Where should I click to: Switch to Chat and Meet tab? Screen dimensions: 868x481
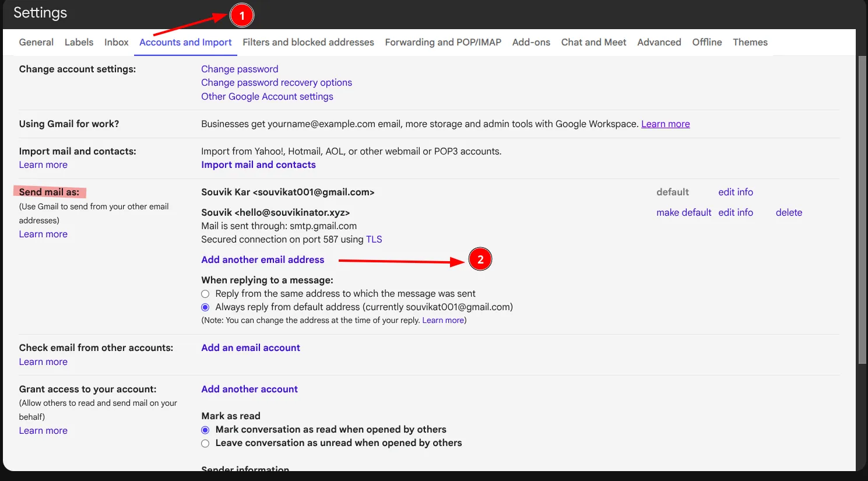coord(593,42)
